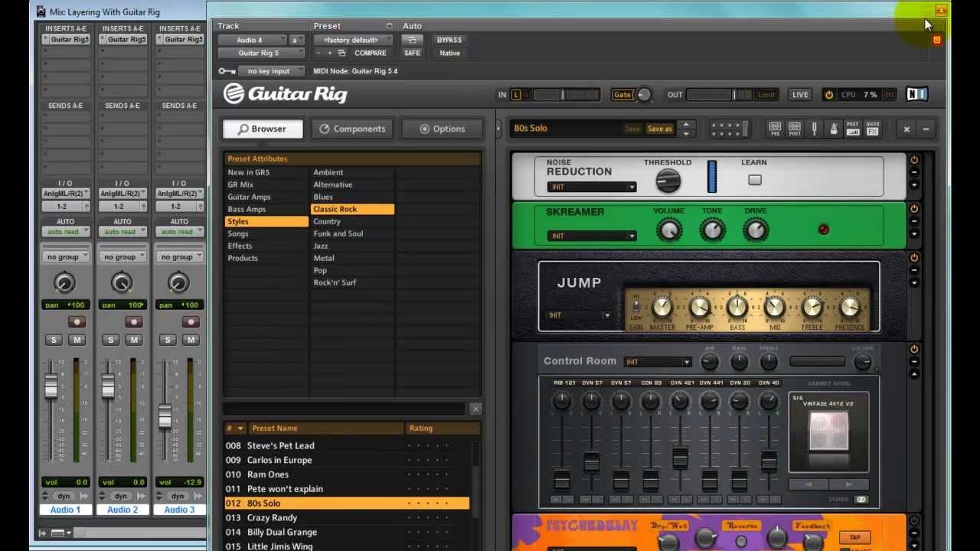Toggle the Noise Reduction module power
Image resolution: width=980 pixels, height=551 pixels.
(913, 160)
